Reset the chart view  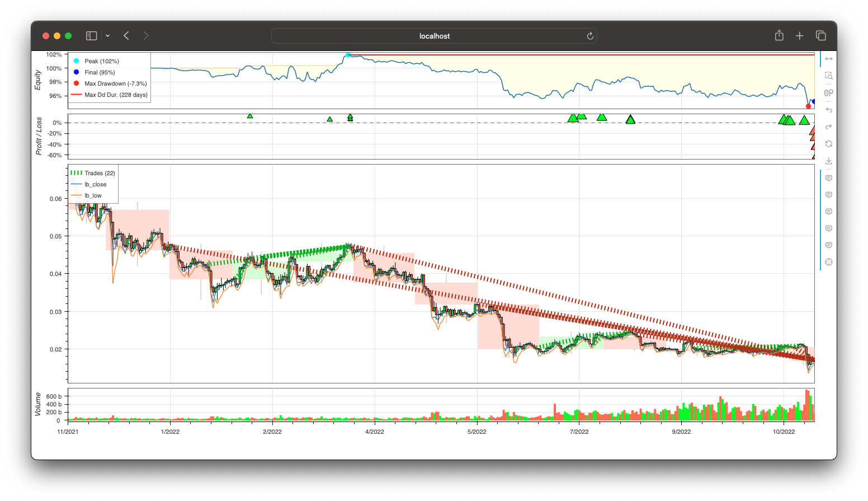point(829,144)
